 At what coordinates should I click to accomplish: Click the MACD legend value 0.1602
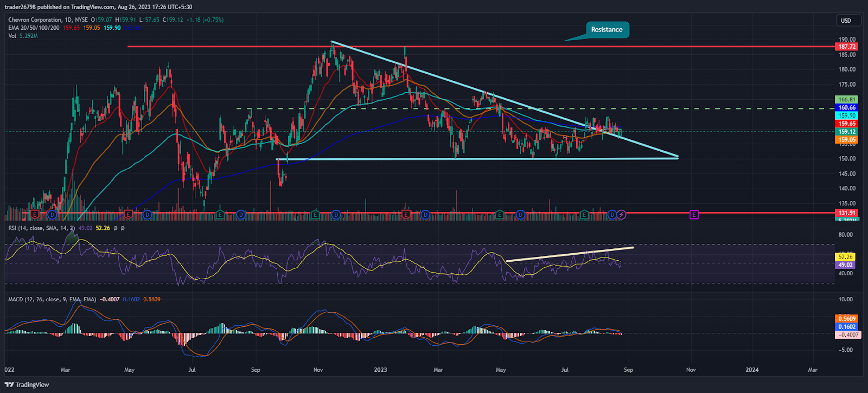coord(131,299)
